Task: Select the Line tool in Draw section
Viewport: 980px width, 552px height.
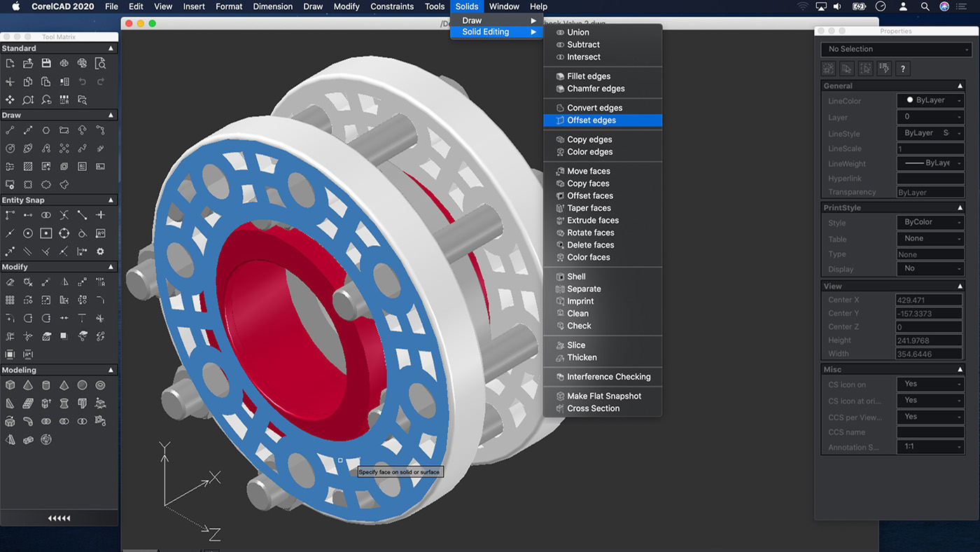Action: click(x=10, y=130)
